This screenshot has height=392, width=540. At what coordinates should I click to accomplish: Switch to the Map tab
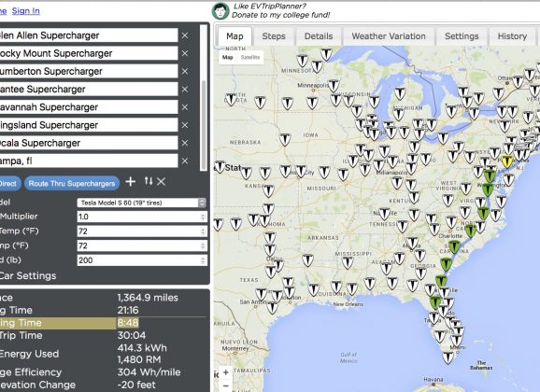(234, 36)
